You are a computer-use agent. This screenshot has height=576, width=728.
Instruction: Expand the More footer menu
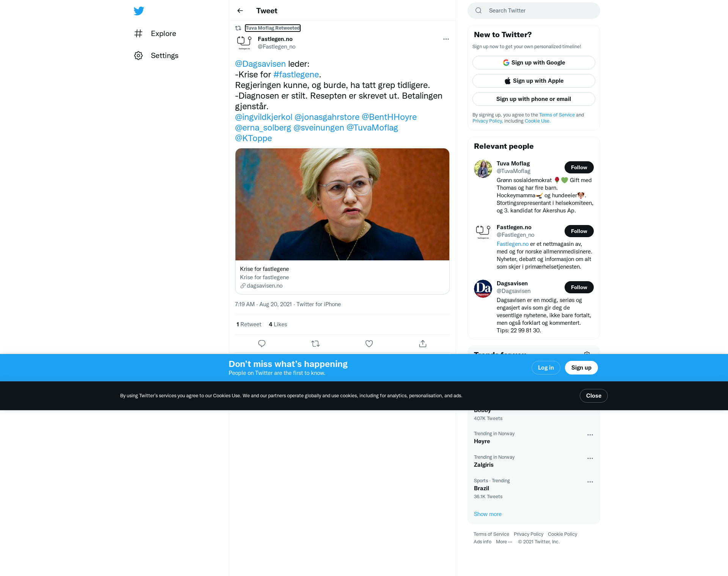tap(504, 541)
